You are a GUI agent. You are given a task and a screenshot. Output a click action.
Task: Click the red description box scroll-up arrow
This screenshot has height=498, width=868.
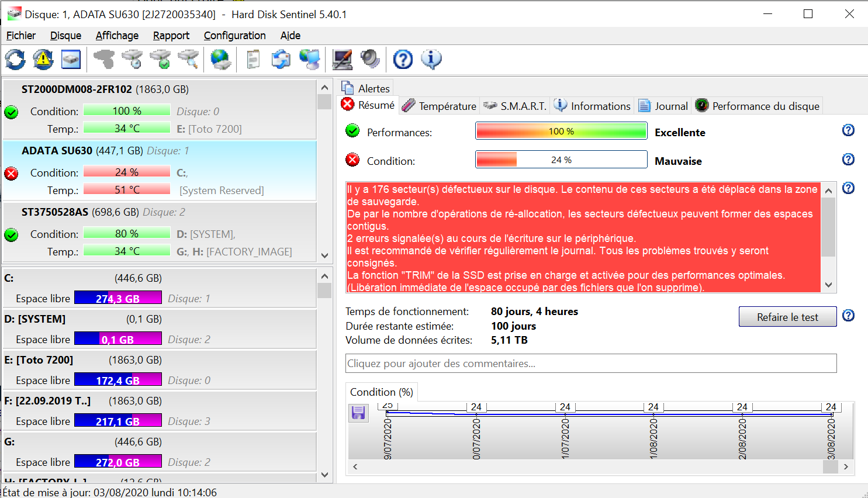(828, 190)
